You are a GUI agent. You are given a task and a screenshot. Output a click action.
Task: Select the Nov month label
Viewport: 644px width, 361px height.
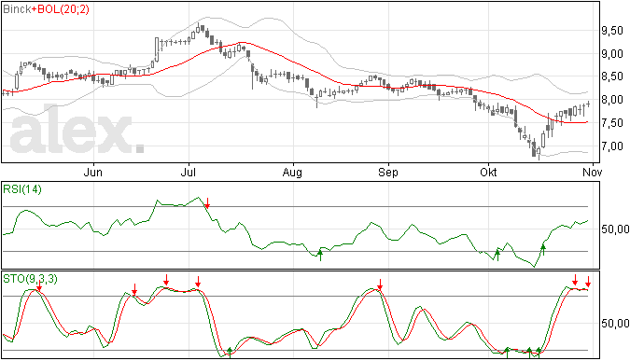coord(593,172)
